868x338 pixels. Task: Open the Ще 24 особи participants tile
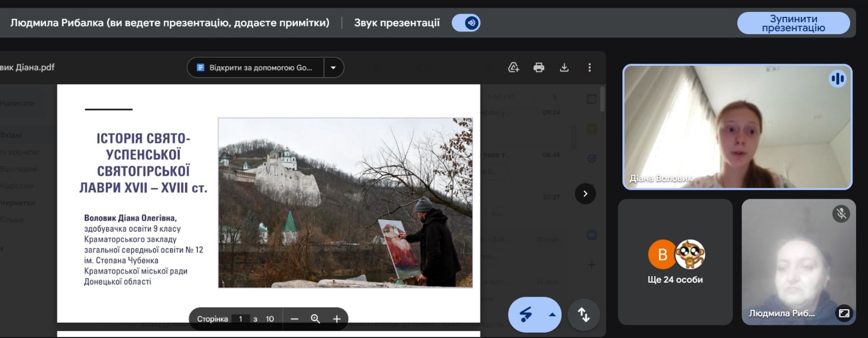[x=675, y=262]
